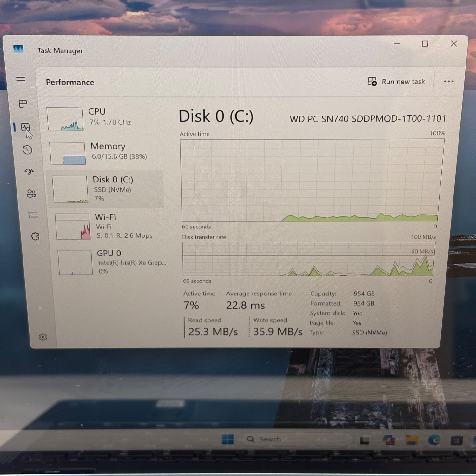The height and width of the screenshot is (476, 476).
Task: Click the Disk transfer rate graph
Action: coord(308,259)
